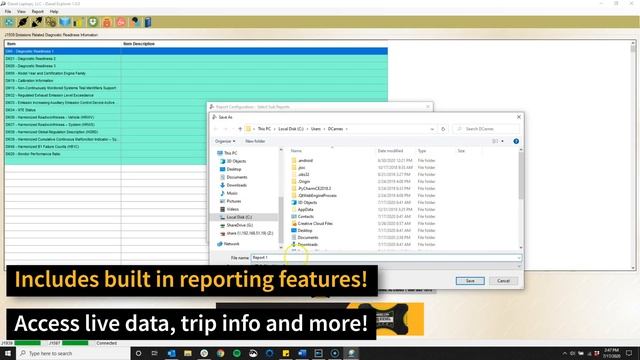
Task: Click the Search DCarnes field
Action: click(486, 129)
